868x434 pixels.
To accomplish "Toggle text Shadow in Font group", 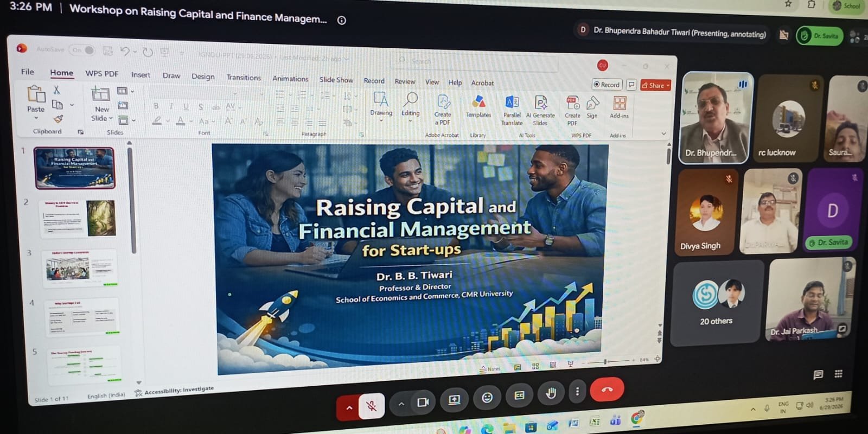I will (201, 107).
